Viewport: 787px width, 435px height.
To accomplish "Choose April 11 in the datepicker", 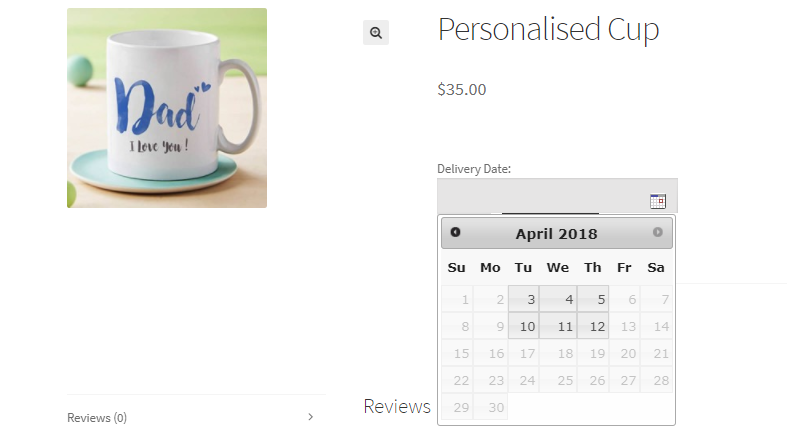I will click(x=558, y=326).
